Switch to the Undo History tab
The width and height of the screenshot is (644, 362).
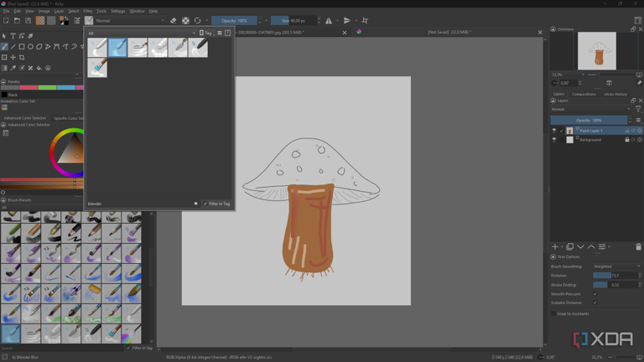pyautogui.click(x=615, y=94)
